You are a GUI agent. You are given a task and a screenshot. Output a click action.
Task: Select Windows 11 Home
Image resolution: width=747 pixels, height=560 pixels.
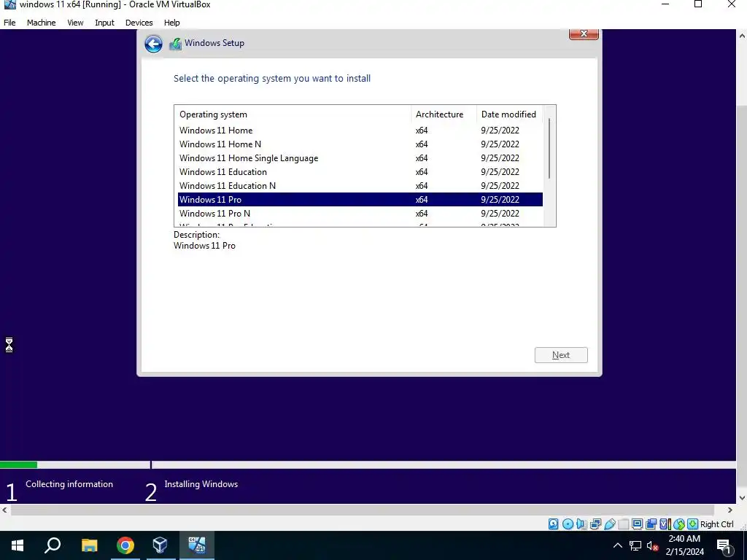[x=360, y=130]
